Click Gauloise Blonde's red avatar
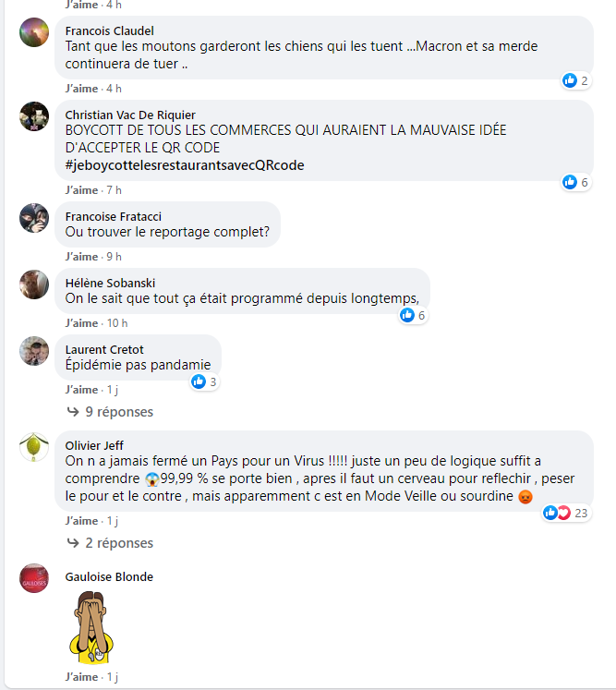616x690 pixels. coord(34,578)
